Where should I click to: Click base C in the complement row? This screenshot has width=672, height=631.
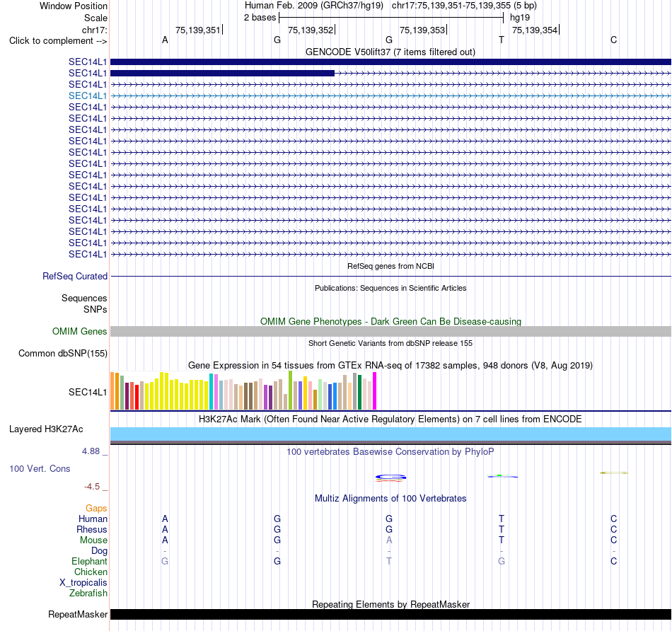tap(614, 40)
